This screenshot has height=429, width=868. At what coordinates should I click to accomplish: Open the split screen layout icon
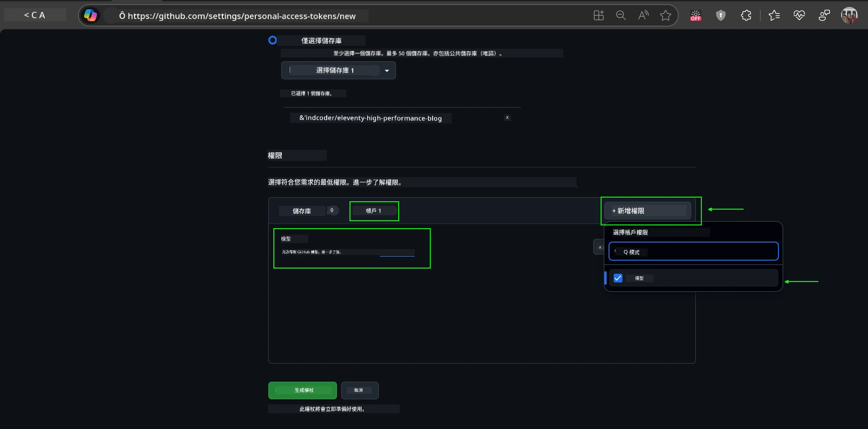coord(598,15)
